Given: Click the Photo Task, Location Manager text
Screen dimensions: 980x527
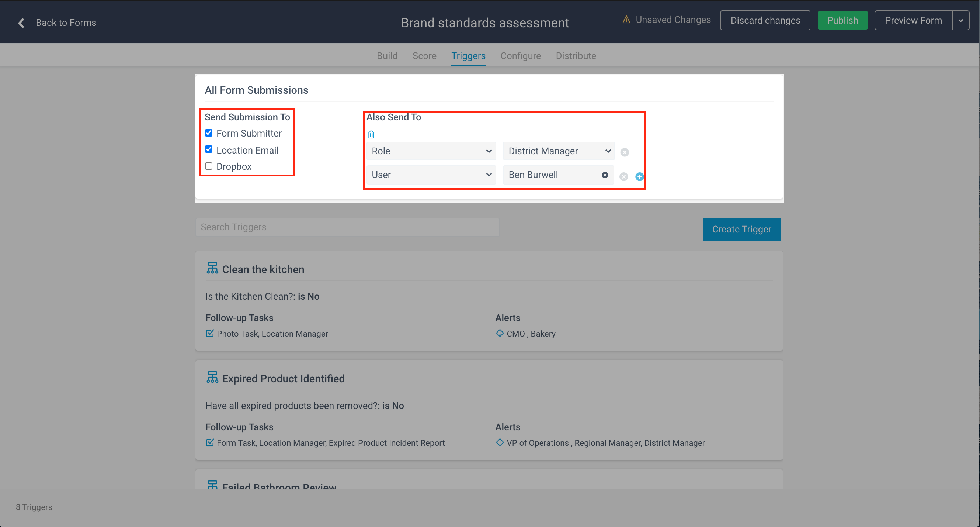Looking at the screenshot, I should [272, 334].
